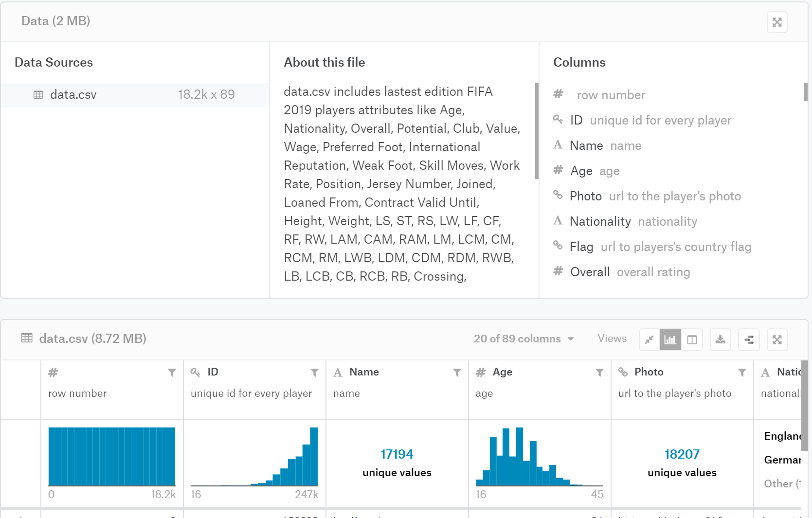Toggle the filter on the Age column
812x518 pixels.
click(599, 372)
